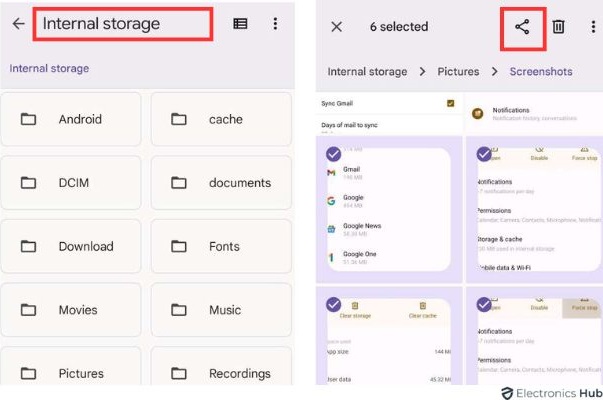Open overflow menu on selection toolbar
603x400 pixels.
pos(593,27)
